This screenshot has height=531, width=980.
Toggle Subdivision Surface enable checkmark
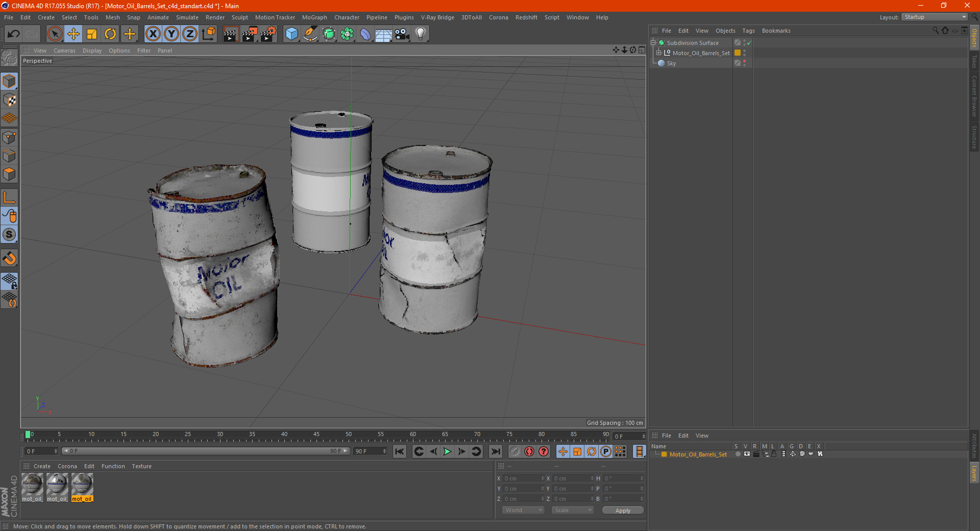(749, 43)
